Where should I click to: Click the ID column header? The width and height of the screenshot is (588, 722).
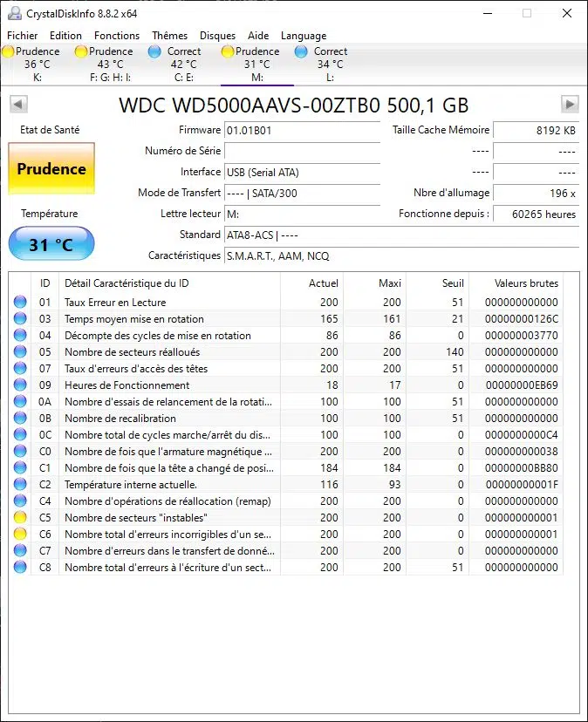[44, 283]
